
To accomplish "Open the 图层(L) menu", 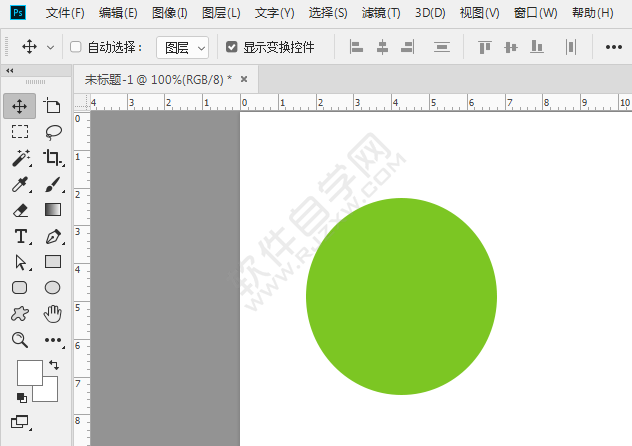I will tap(221, 13).
